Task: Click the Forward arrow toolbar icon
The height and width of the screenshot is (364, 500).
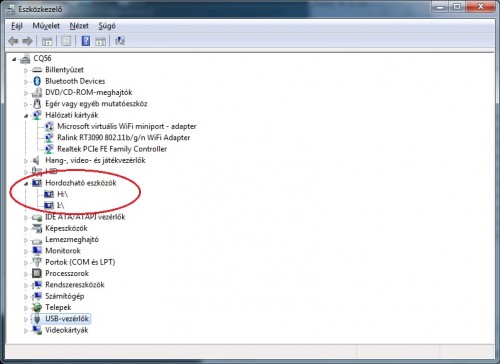Action: (28, 41)
